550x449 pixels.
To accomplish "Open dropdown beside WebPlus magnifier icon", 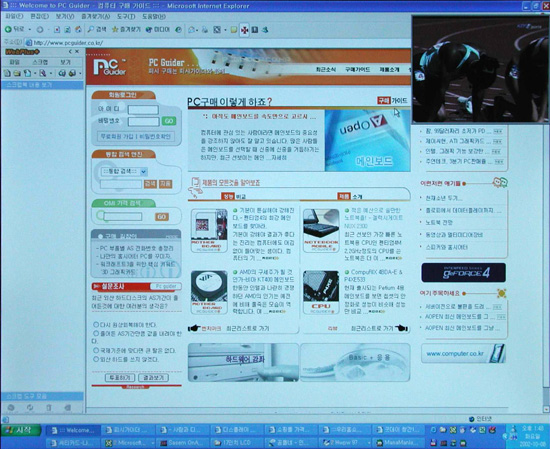I will 50,73.
